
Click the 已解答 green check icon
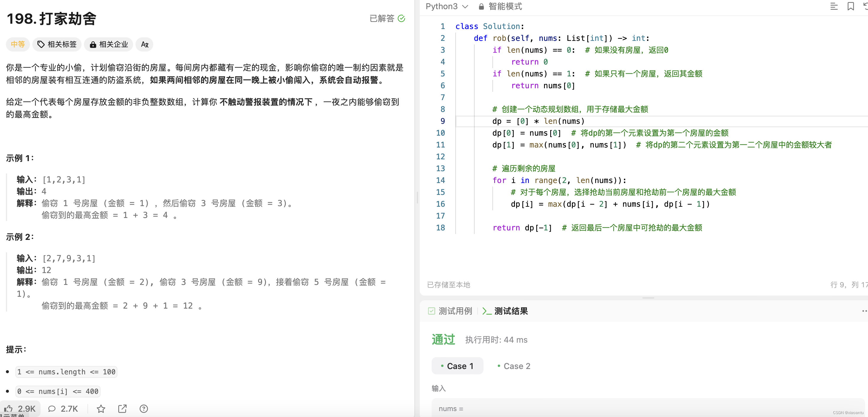pos(401,18)
